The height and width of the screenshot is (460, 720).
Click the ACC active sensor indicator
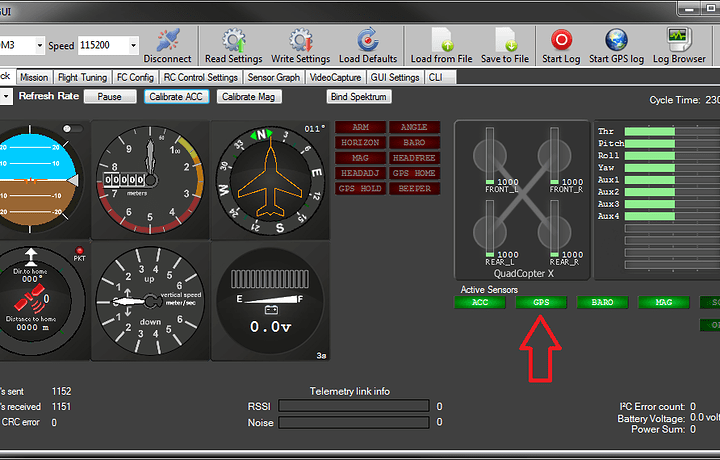[480, 302]
